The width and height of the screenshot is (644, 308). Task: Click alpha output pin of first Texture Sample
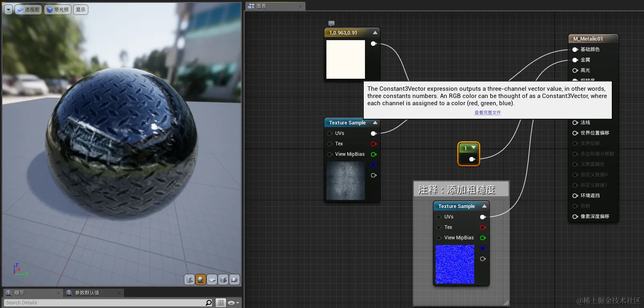tap(373, 175)
